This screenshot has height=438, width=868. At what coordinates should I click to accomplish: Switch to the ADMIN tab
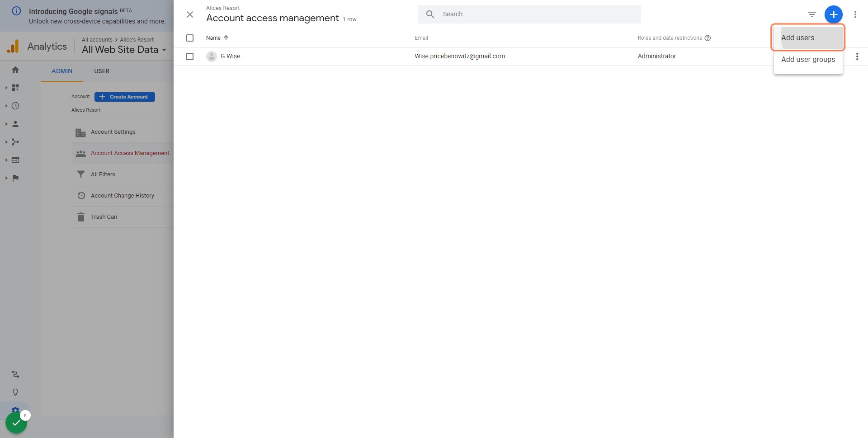pyautogui.click(x=62, y=71)
